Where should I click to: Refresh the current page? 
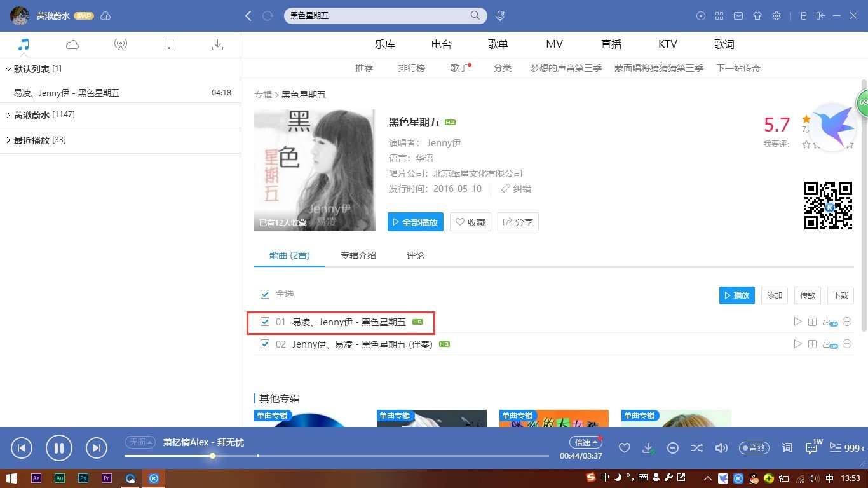point(268,16)
